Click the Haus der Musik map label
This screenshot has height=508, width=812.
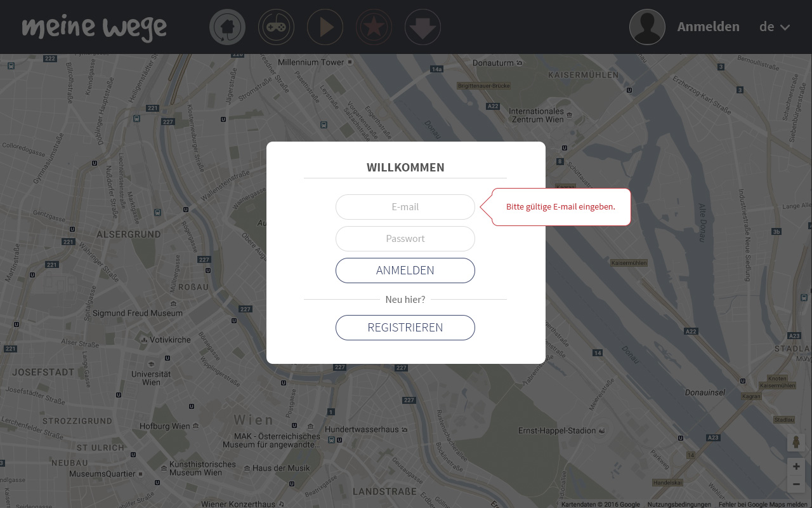pos(281,468)
